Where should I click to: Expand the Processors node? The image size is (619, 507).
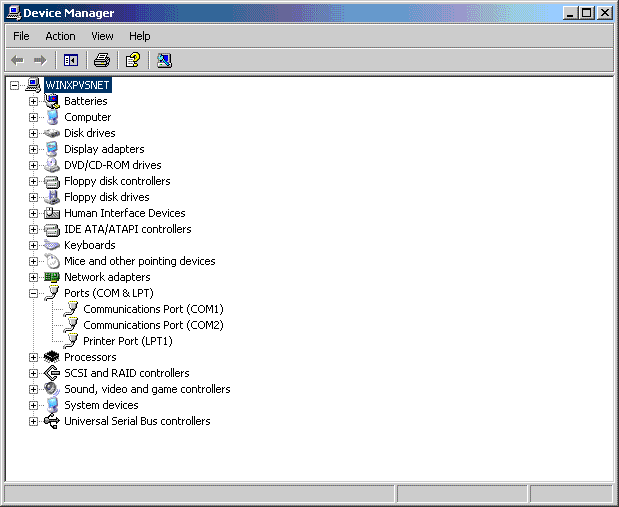click(x=34, y=357)
